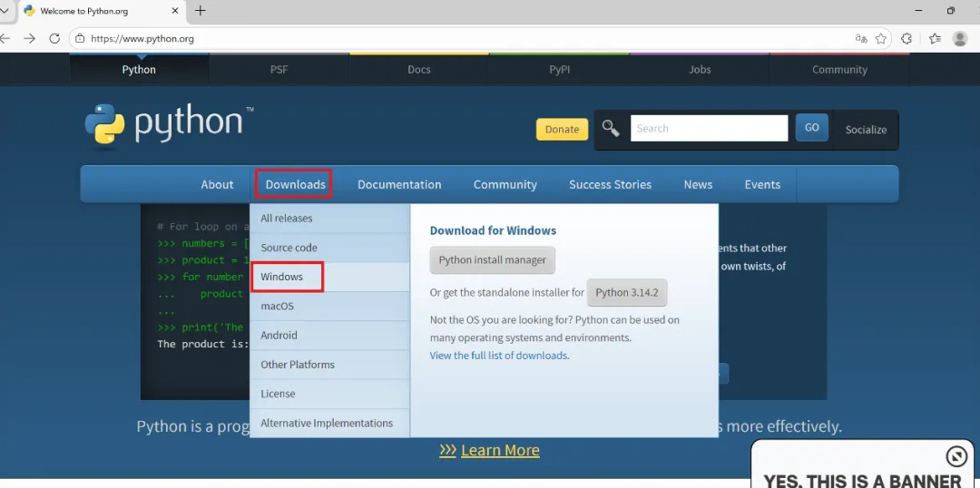
Task: Choose Other Platforms in Downloads menu
Action: pos(330,365)
